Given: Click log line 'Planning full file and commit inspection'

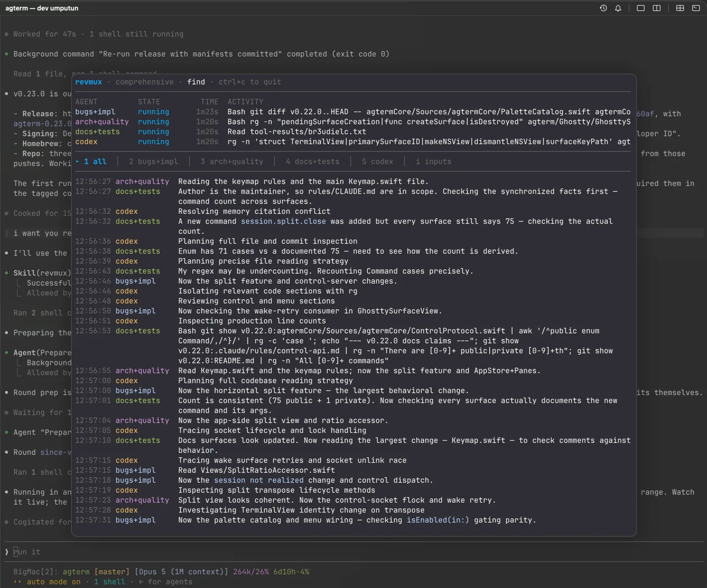Looking at the screenshot, I should pyautogui.click(x=268, y=241).
